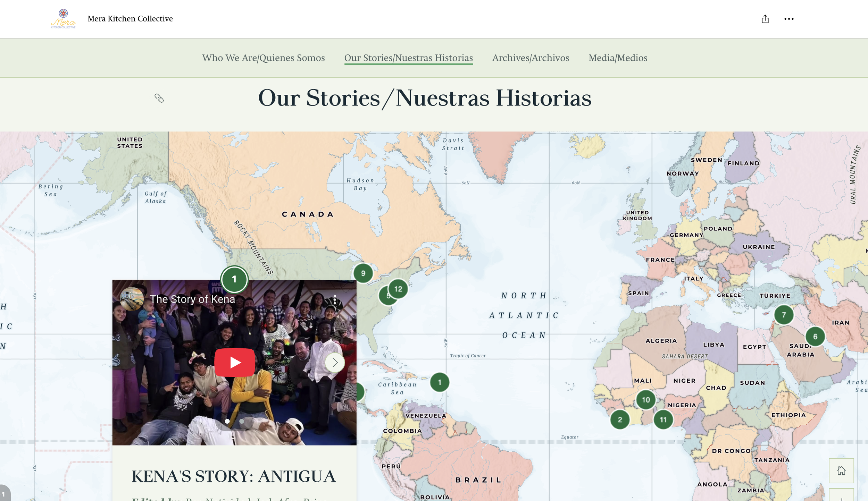Screen dimensions: 868x501
Task: Select the second carousel dot
Action: click(242, 421)
